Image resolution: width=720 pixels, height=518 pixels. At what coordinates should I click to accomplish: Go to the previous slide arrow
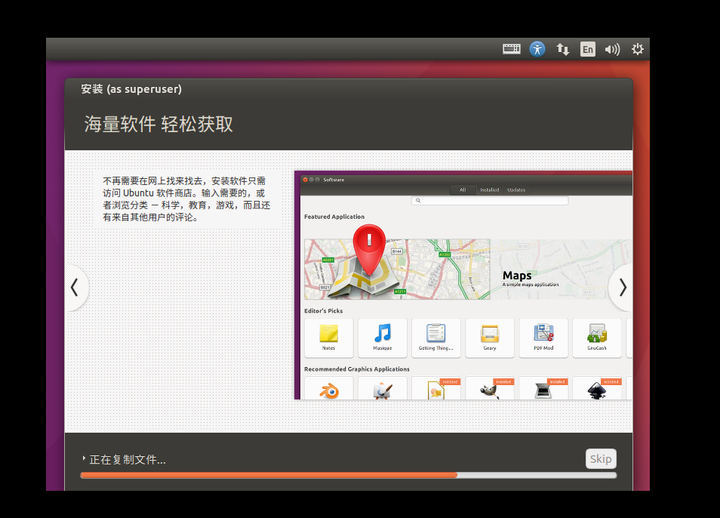pyautogui.click(x=75, y=288)
